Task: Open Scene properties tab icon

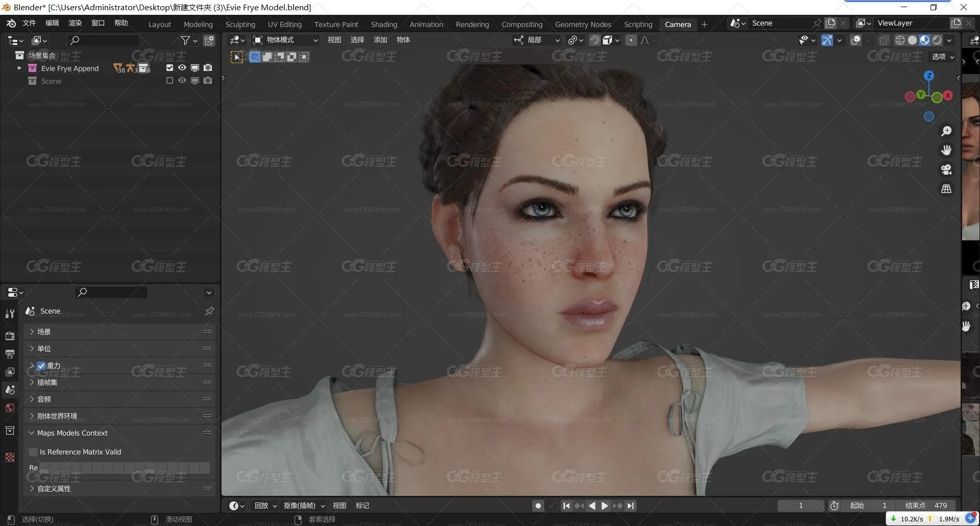Action: (x=10, y=390)
